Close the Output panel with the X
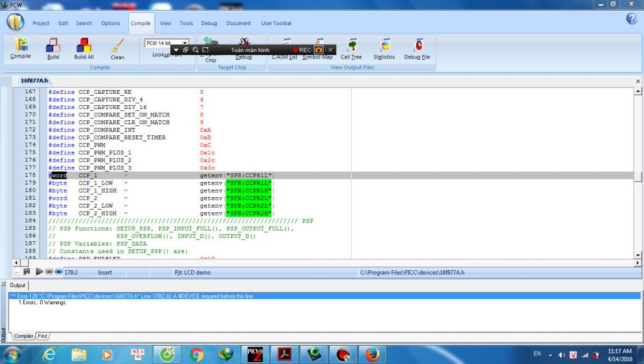The image size is (644, 364). [4, 285]
